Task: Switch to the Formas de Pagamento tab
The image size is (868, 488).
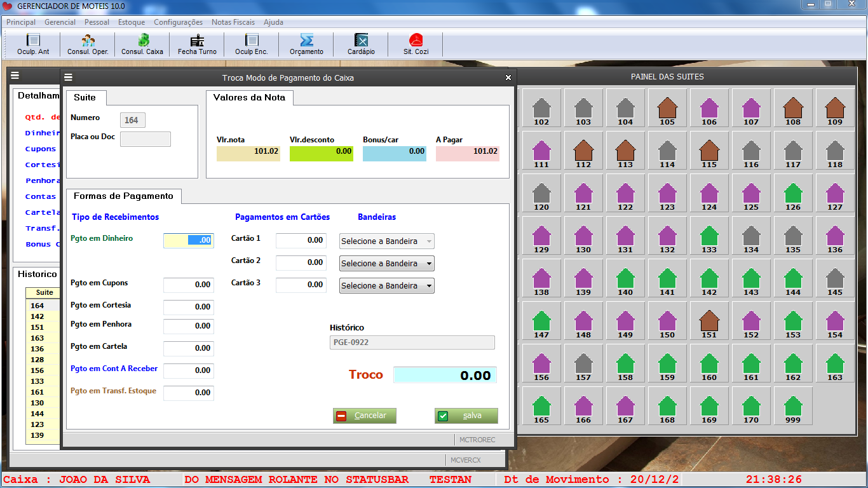Action: point(123,196)
